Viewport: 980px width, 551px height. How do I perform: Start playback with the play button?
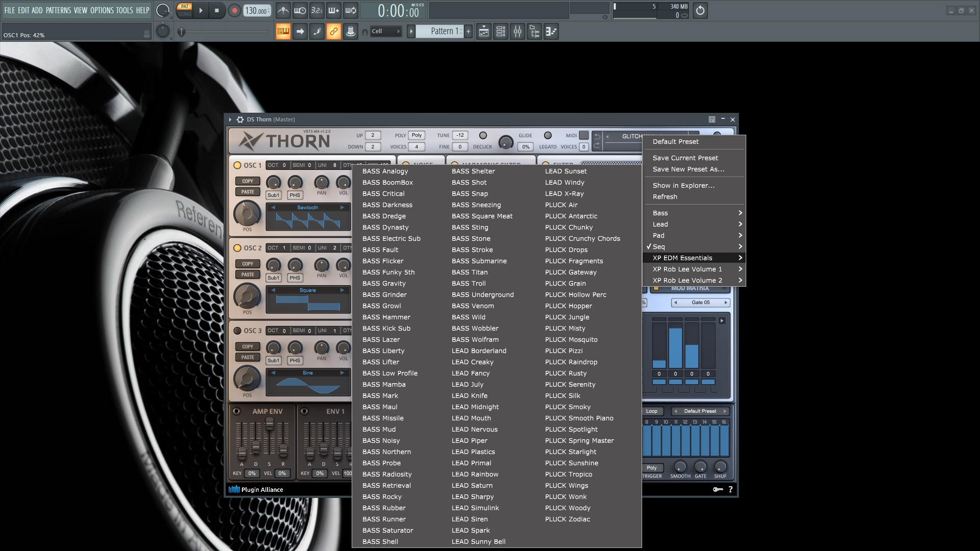pos(201,10)
